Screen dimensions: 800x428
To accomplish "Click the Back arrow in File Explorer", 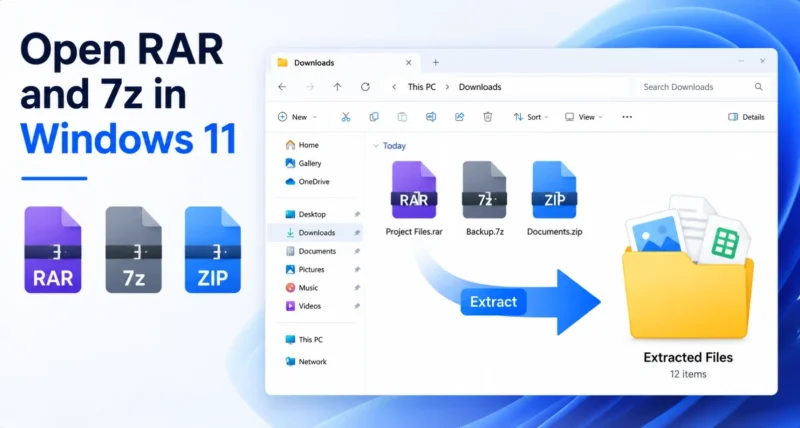I will [282, 87].
